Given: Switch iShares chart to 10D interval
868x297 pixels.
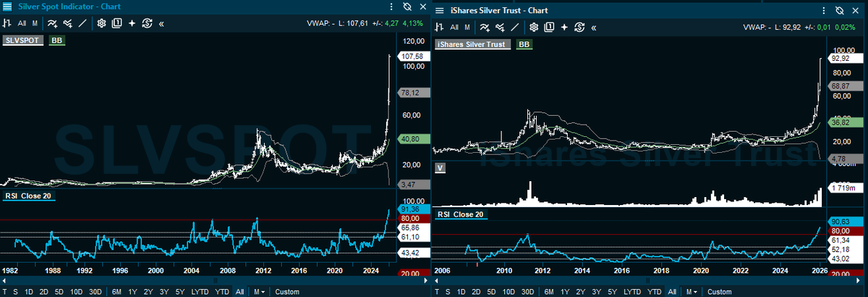Looking at the screenshot, I should [509, 291].
